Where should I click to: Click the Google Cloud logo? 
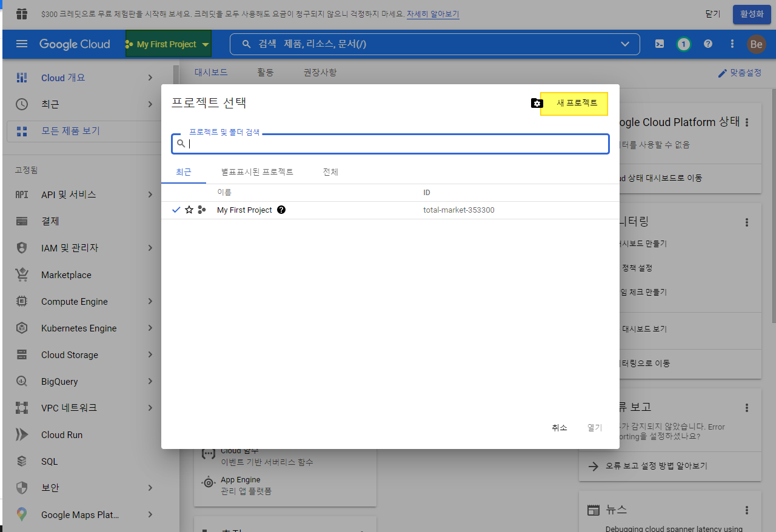tap(75, 44)
